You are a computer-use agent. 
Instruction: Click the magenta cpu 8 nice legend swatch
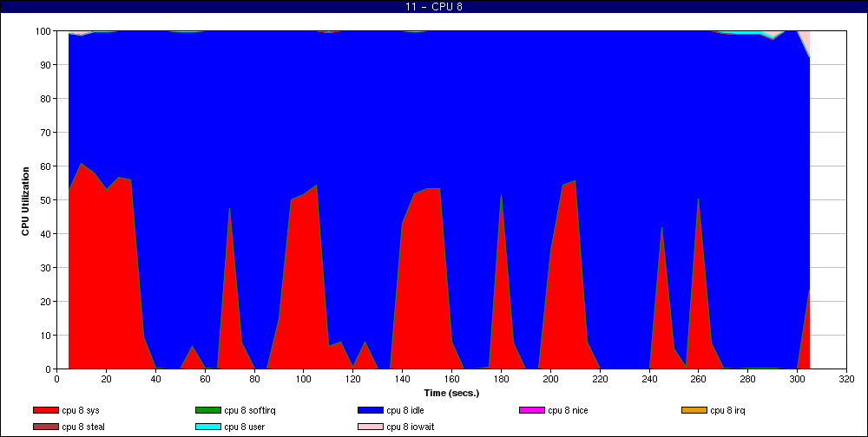pos(532,410)
